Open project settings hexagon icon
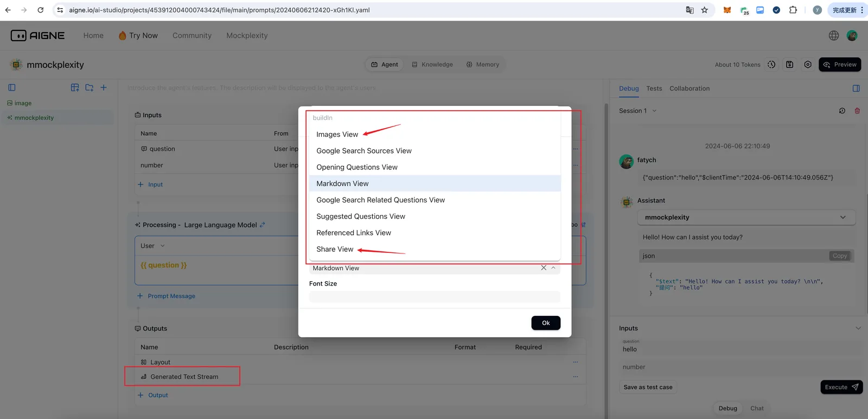 (808, 65)
